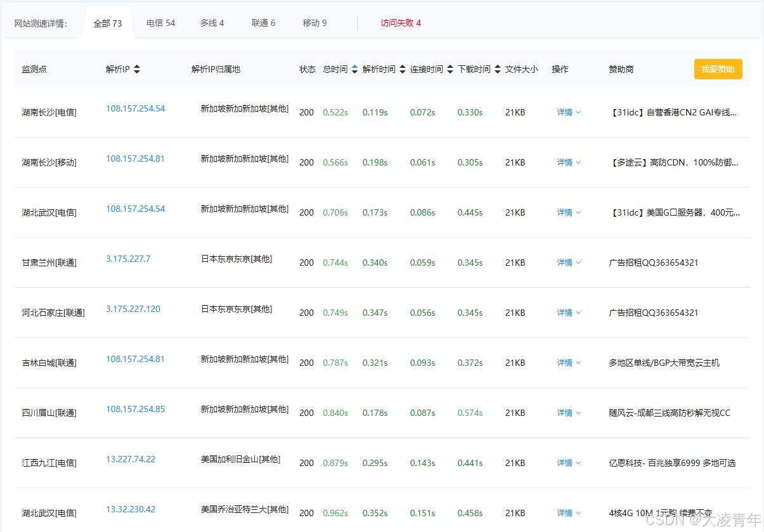This screenshot has width=764, height=532.
Task: Sort by 连接时间 column
Action: [451, 69]
